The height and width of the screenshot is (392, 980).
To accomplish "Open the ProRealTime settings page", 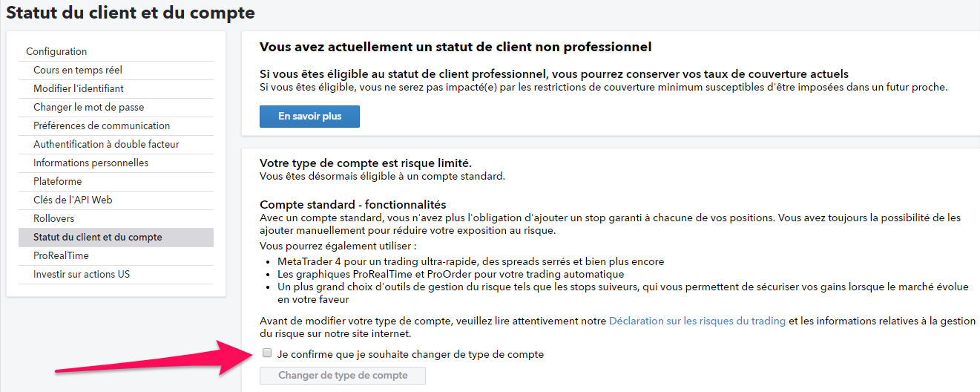I will [x=61, y=255].
